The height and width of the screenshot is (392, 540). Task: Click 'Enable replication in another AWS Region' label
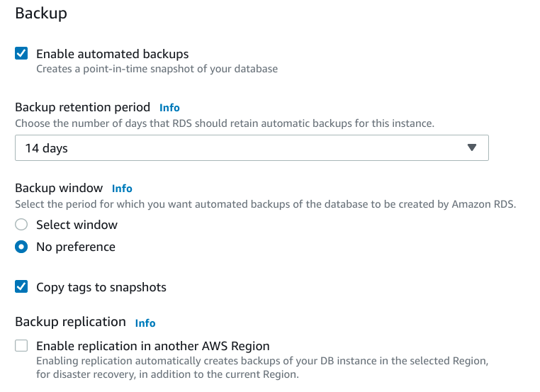point(152,346)
